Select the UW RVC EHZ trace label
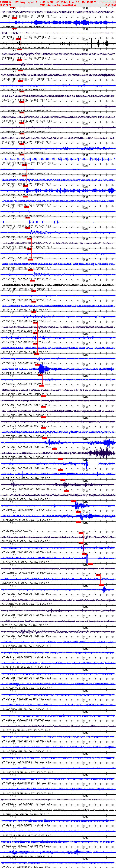Screen dimensions: 116x868 click(26, 437)
